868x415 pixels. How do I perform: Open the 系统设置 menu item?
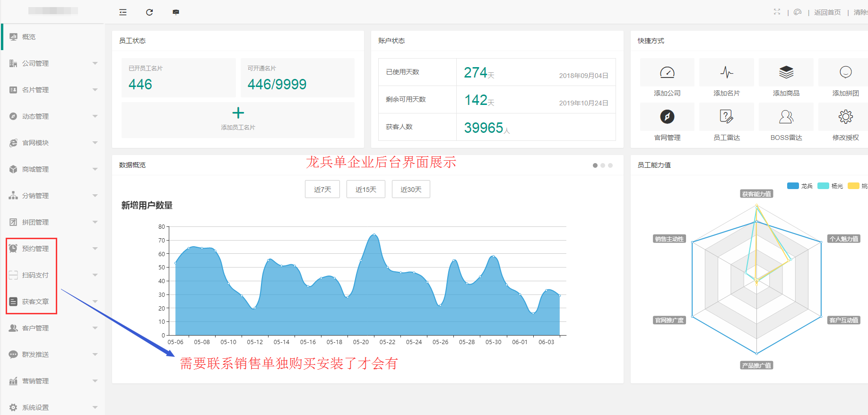[52, 407]
